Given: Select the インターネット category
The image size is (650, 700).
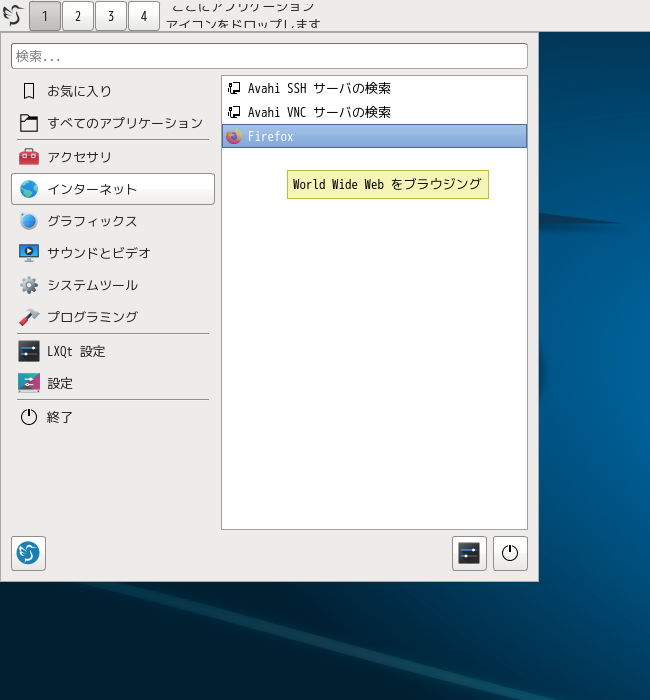Looking at the screenshot, I should (112, 189).
